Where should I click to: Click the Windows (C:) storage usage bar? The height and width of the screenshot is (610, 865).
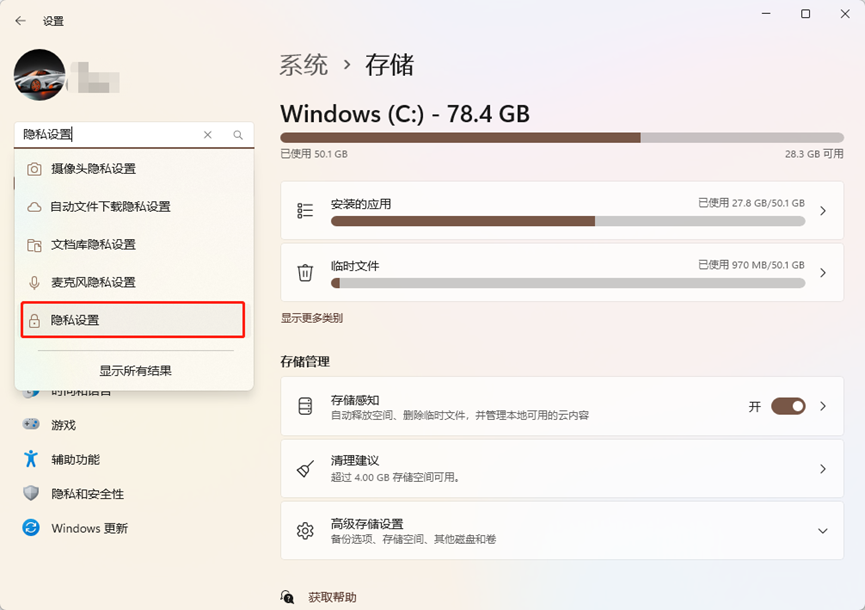point(561,137)
